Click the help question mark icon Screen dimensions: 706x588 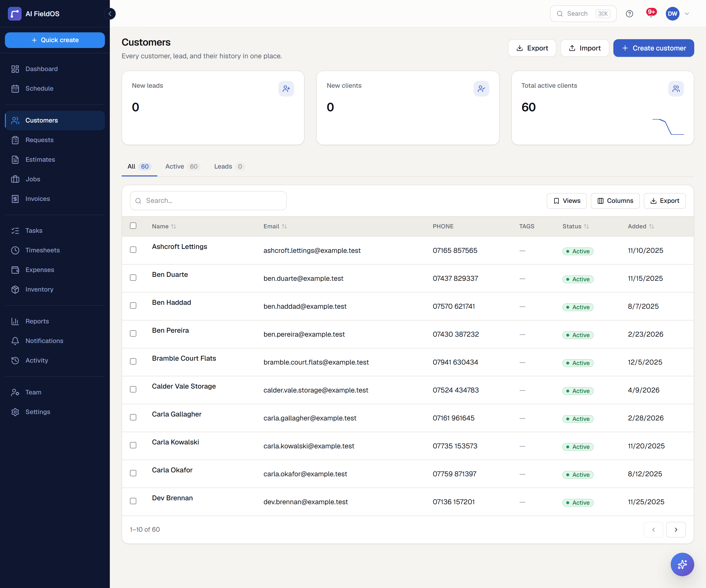[x=629, y=14]
